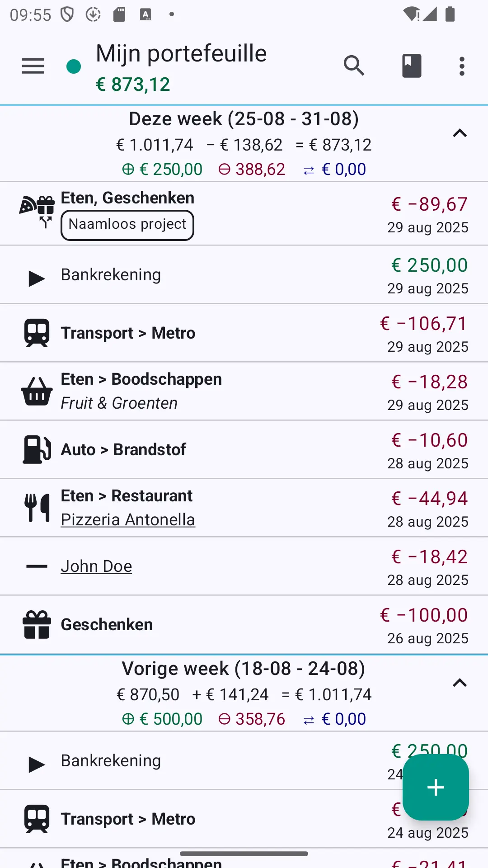488x868 pixels.
Task: Open Mijn portefeuille account title
Action: pyautogui.click(x=181, y=54)
